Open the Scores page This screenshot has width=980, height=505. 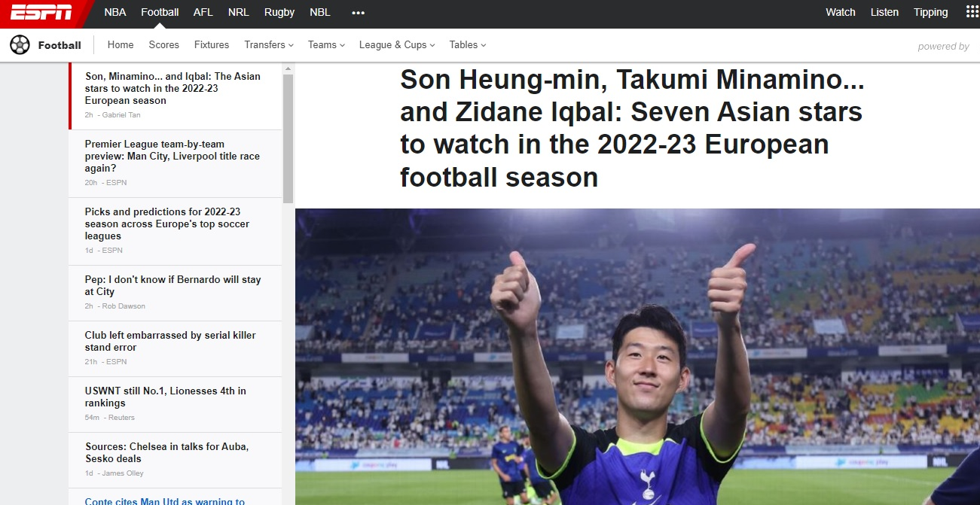pyautogui.click(x=164, y=45)
